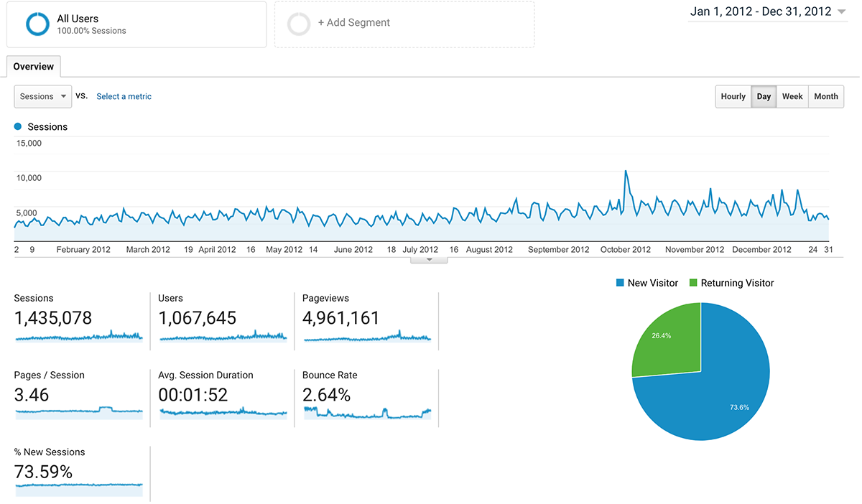Click the blue Sessions legend dot
The image size is (862, 504).
18,127
